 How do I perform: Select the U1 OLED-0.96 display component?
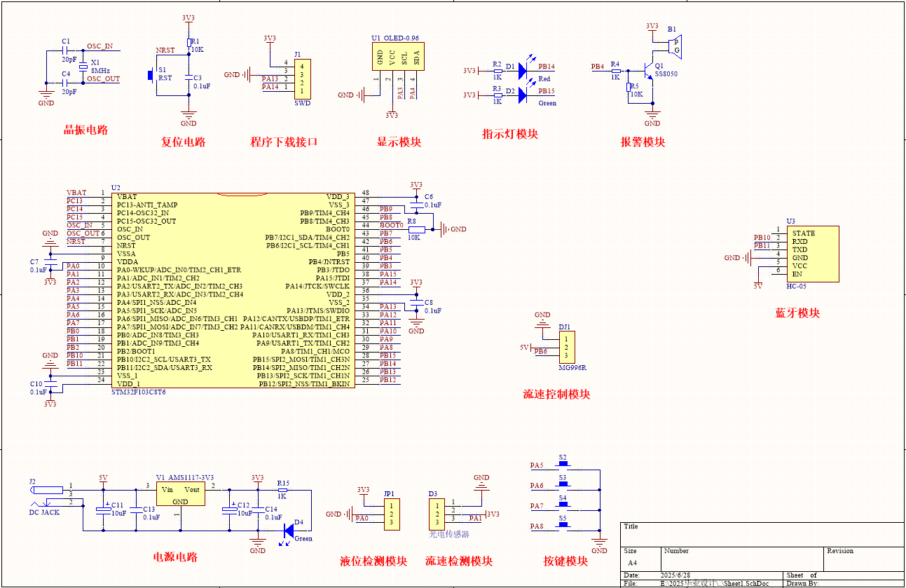click(x=398, y=56)
